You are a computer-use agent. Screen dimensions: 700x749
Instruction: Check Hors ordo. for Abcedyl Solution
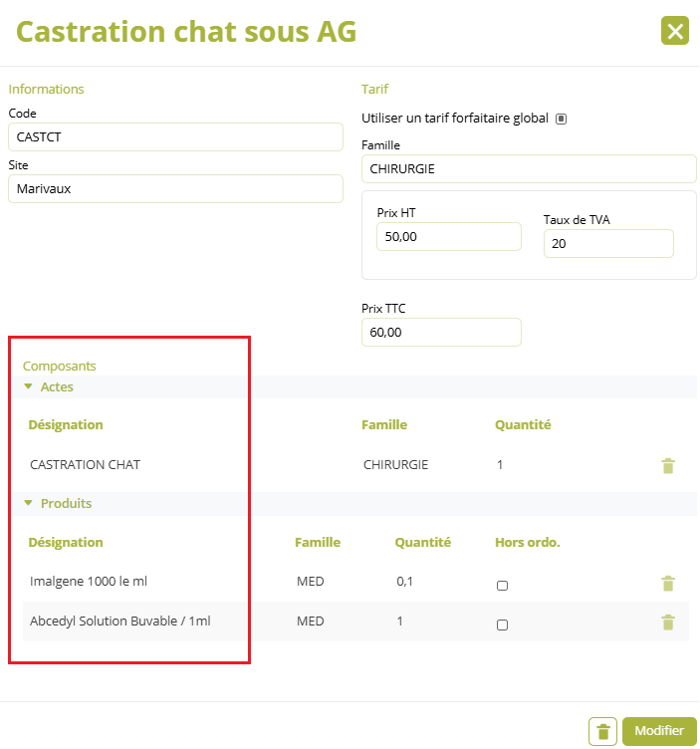[x=502, y=624]
